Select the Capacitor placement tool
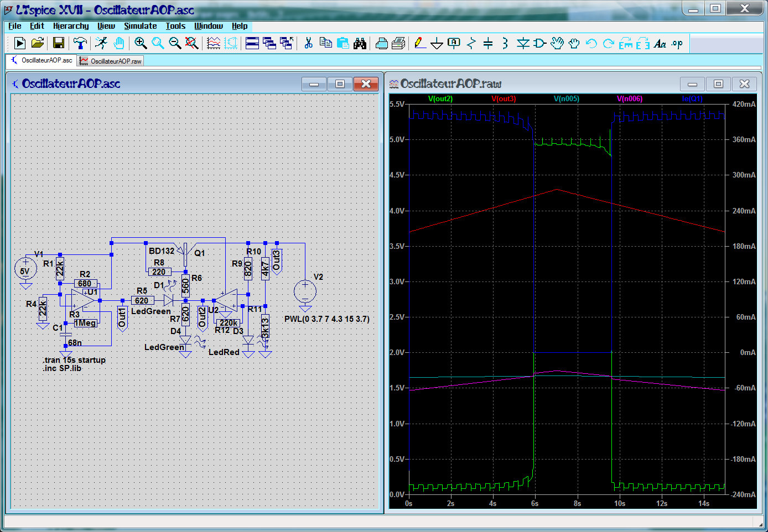768x532 pixels. 488,43
